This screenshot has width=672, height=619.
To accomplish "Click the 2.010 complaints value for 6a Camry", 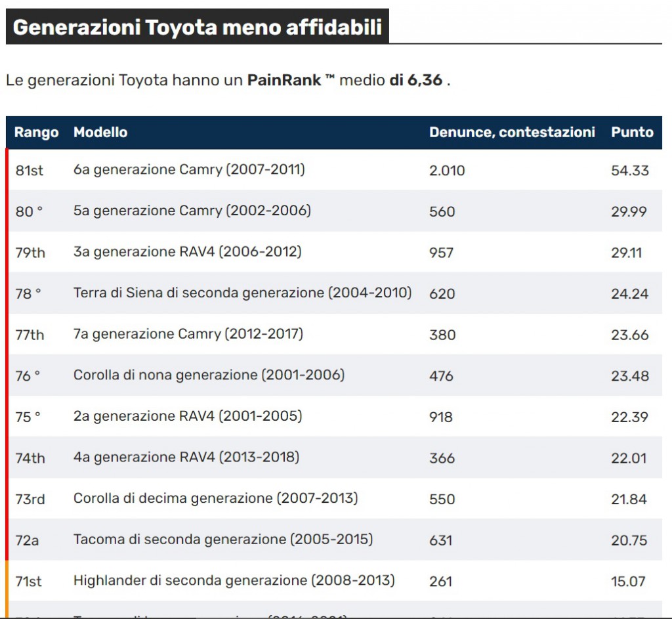I will (x=447, y=169).
